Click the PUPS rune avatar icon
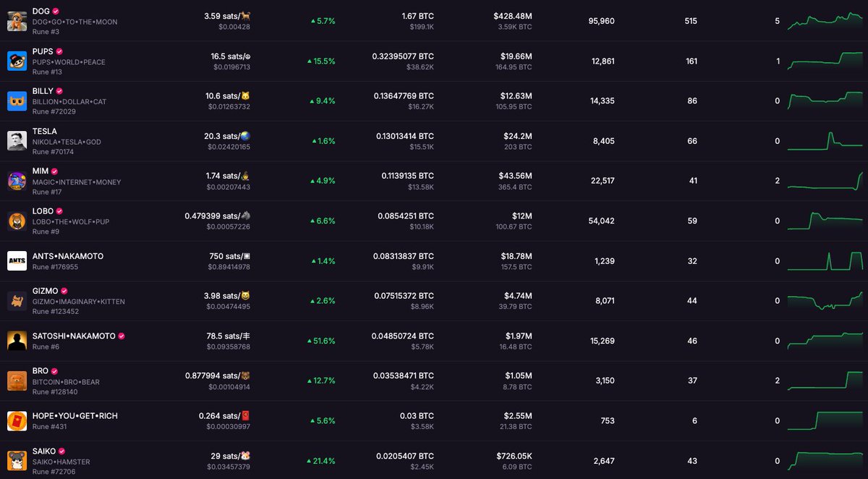 [17, 61]
